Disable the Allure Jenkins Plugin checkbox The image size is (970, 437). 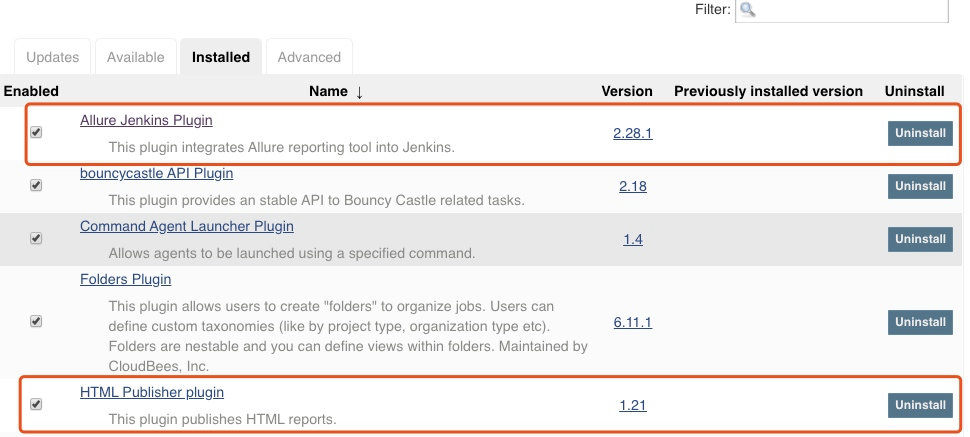pos(36,132)
